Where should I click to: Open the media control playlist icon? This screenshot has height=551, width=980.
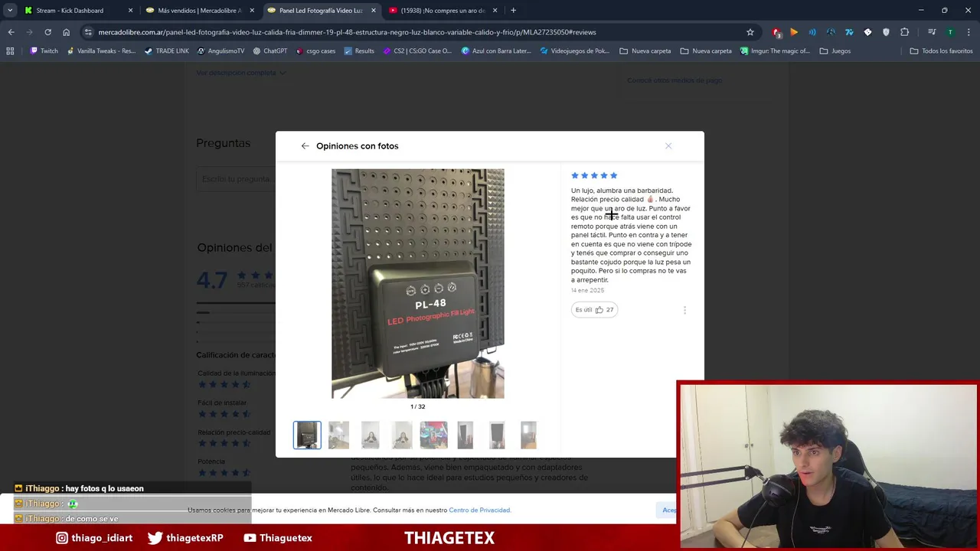pyautogui.click(x=932, y=32)
